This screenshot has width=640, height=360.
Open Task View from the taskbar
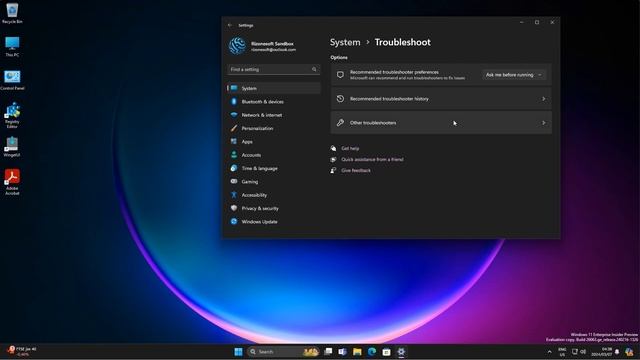click(328, 352)
